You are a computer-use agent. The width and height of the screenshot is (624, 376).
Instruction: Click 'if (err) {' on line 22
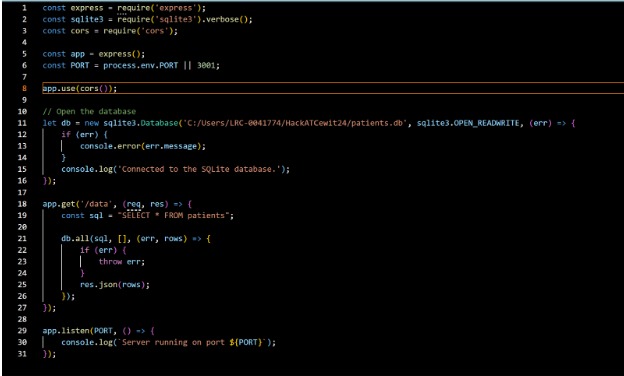(103, 250)
